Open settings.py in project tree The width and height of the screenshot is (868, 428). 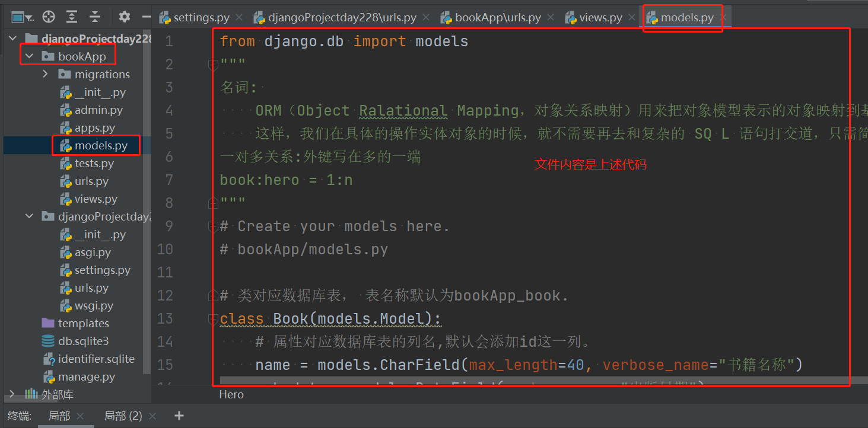103,270
